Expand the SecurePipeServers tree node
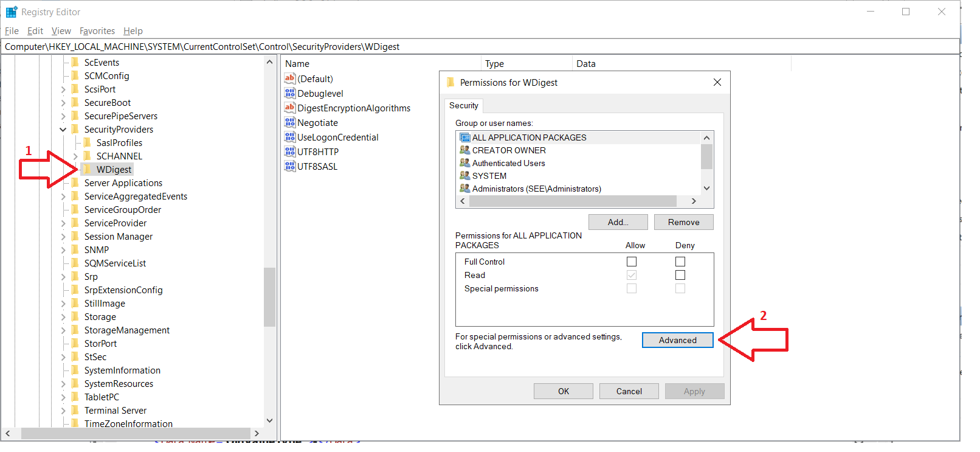Screen dimensions: 980x452 click(63, 116)
